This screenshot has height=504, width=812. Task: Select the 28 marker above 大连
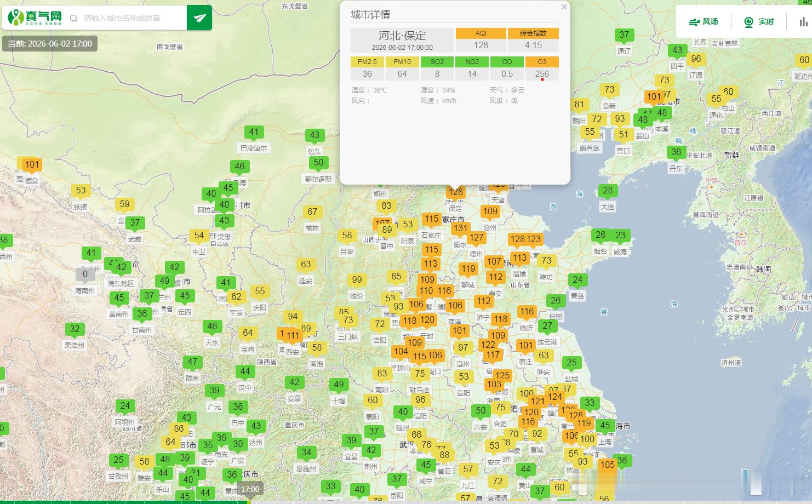[x=608, y=191]
